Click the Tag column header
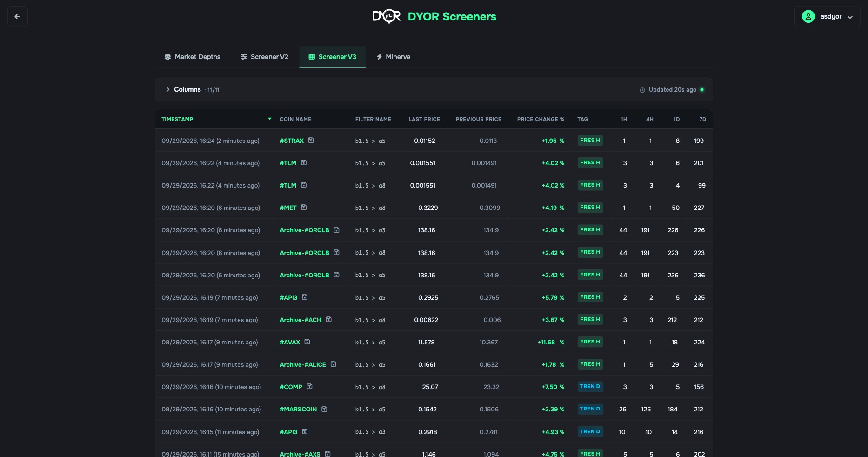Screen dimensions: 868x457 click(x=582, y=119)
